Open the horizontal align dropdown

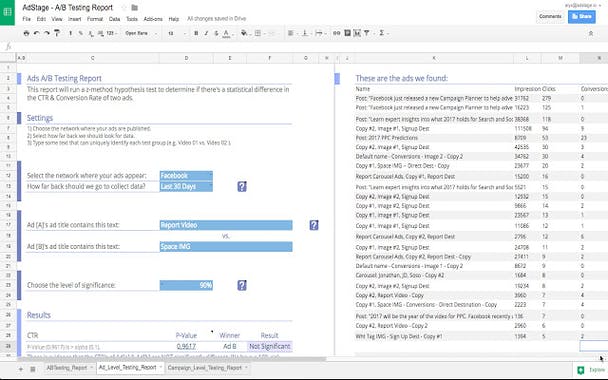[292, 33]
